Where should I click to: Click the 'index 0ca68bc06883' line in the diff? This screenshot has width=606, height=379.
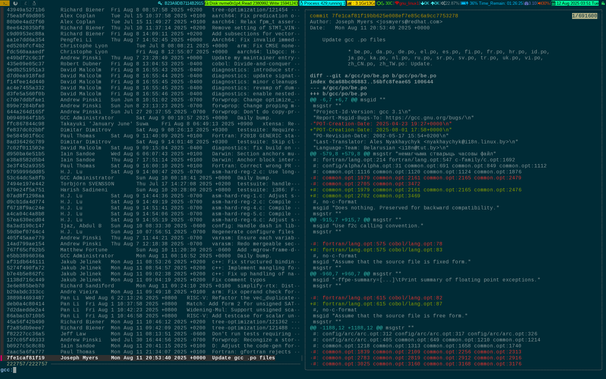[371, 82]
